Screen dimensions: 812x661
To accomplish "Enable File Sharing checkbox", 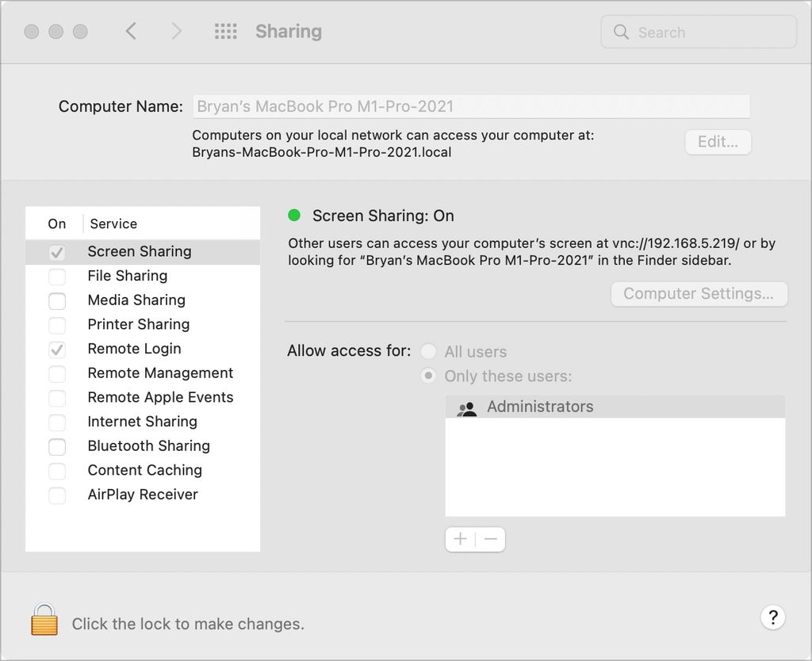I will point(57,277).
